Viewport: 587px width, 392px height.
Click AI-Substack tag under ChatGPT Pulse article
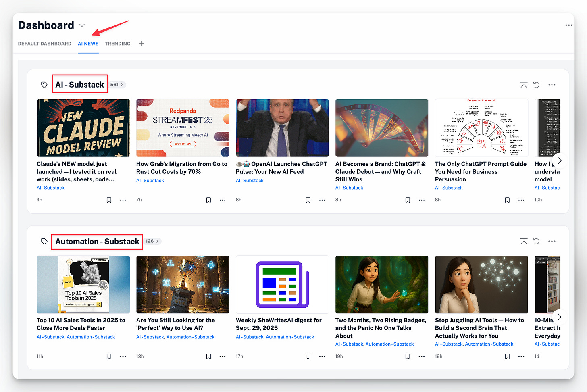[x=250, y=181]
